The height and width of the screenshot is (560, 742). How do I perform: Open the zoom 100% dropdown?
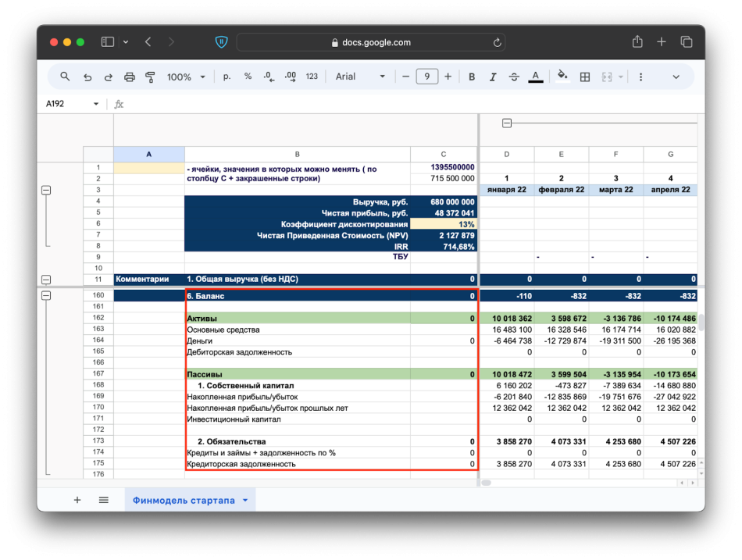186,77
